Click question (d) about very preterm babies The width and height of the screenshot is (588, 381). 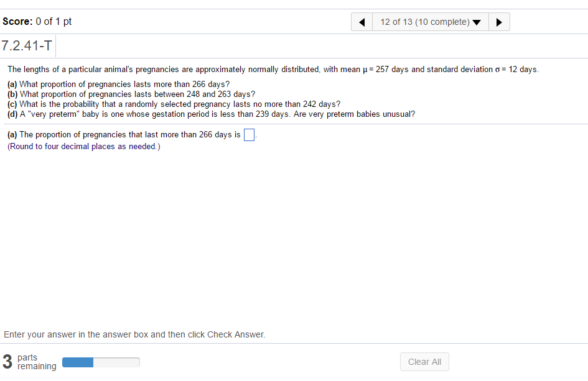pos(212,114)
